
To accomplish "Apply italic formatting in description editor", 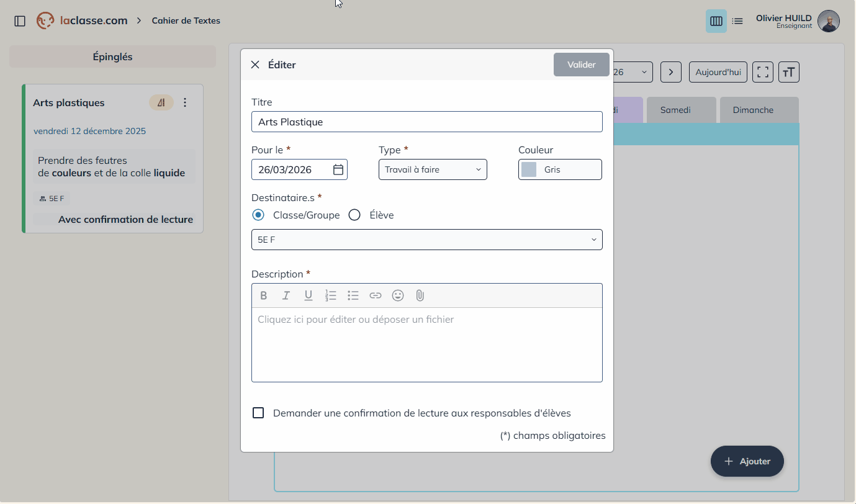I will point(286,295).
